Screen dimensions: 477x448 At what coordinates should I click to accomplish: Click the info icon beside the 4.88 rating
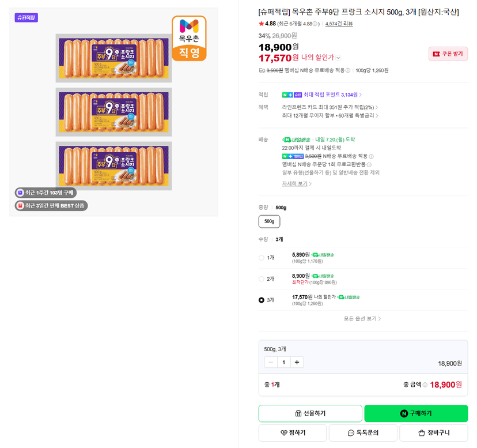(x=315, y=24)
